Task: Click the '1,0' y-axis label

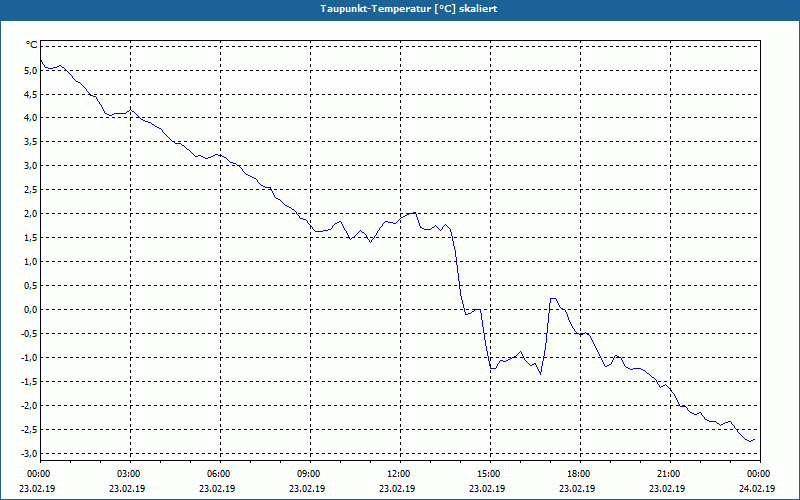Action: pyautogui.click(x=31, y=262)
